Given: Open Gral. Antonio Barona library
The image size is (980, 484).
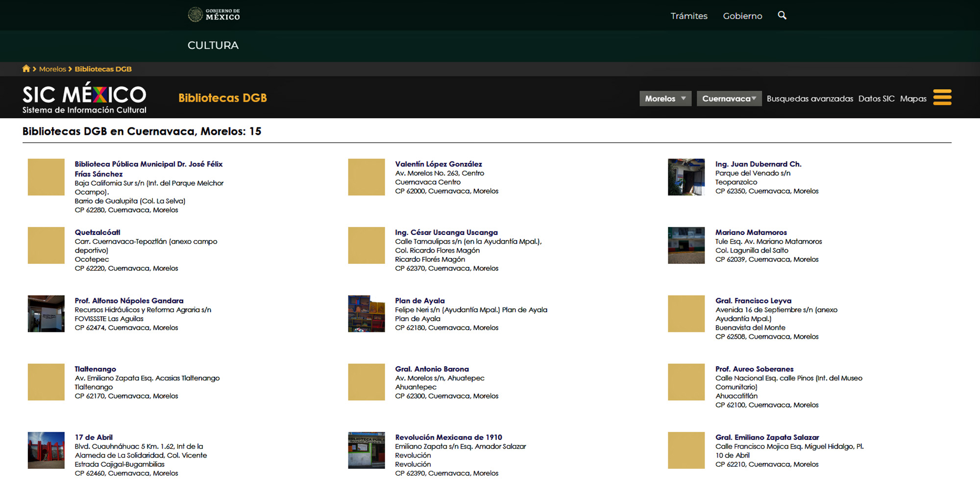Looking at the screenshot, I should 432,369.
